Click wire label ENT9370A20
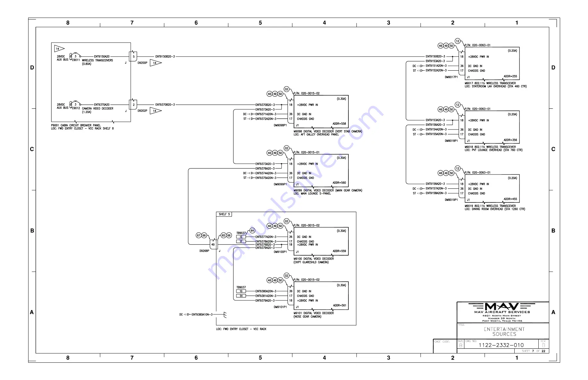The height and width of the screenshot is (380, 588). 102,105
